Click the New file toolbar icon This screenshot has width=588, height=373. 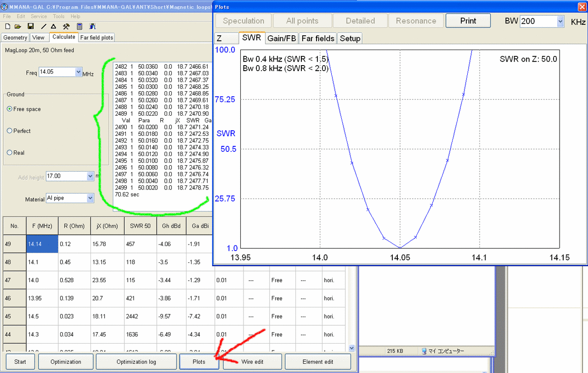[x=8, y=27]
